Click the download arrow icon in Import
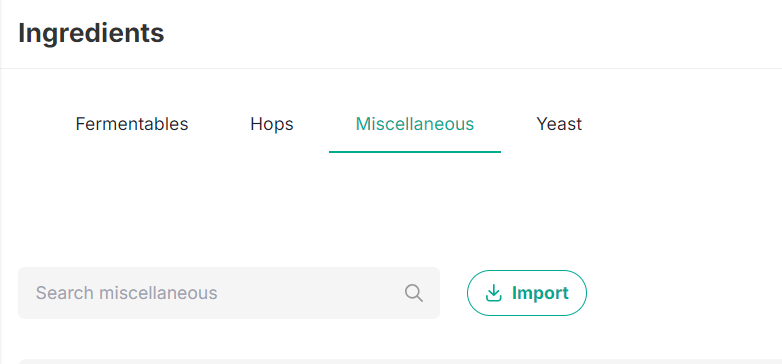This screenshot has width=782, height=364. click(493, 293)
